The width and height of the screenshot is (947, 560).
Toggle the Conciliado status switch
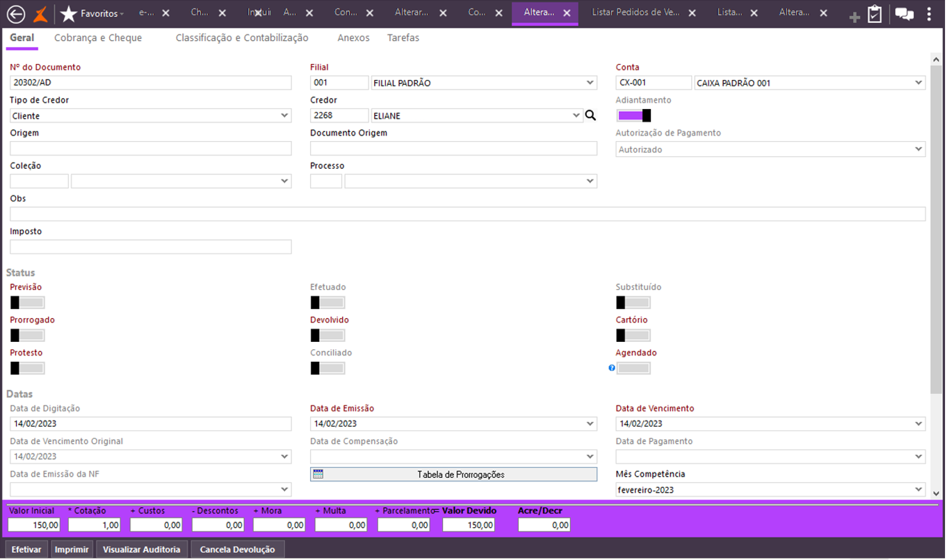[327, 368]
